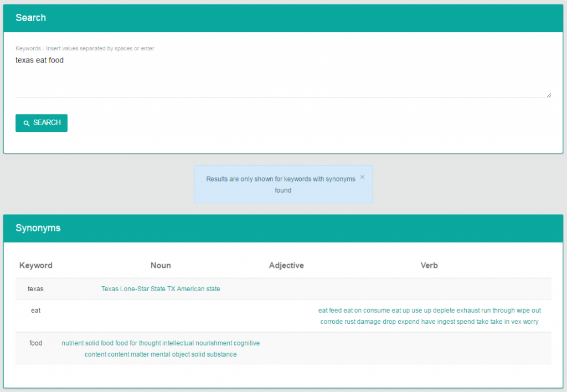Dismiss the synonyms results alert

(x=362, y=177)
